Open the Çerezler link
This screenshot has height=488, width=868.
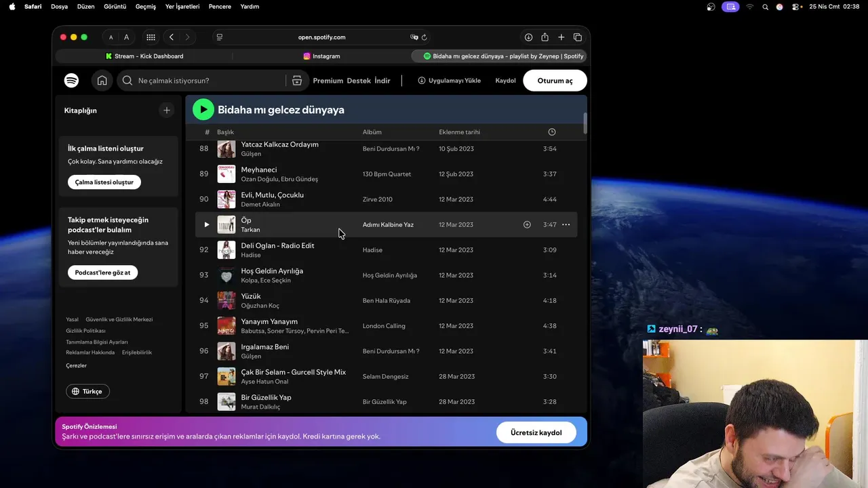click(x=76, y=365)
